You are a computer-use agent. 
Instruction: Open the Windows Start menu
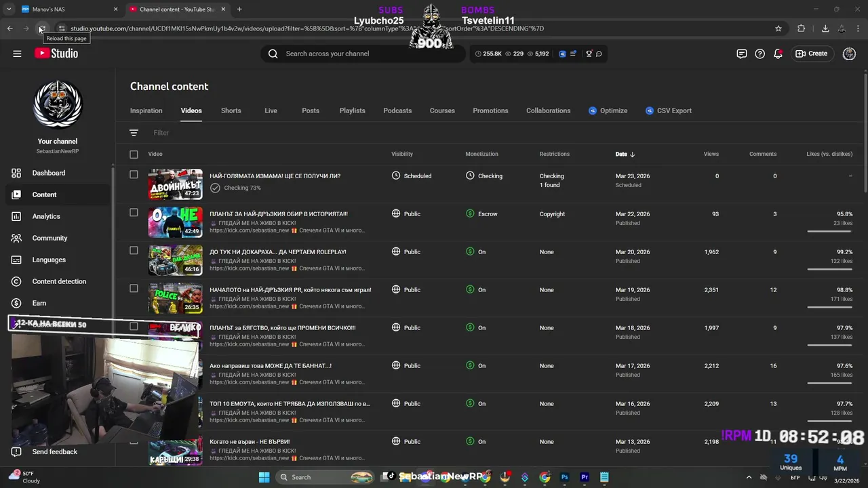coord(264,477)
